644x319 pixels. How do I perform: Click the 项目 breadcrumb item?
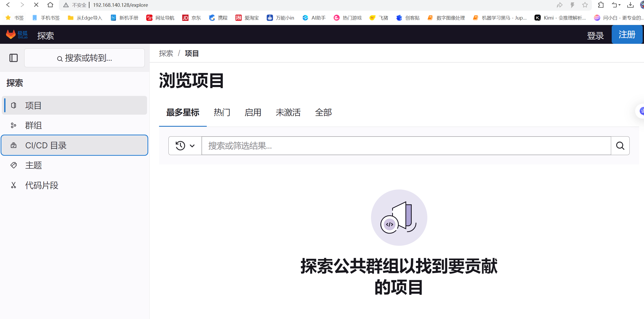(192, 53)
